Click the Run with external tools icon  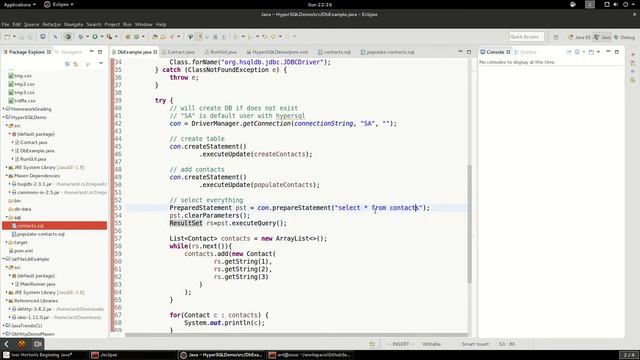109,37
